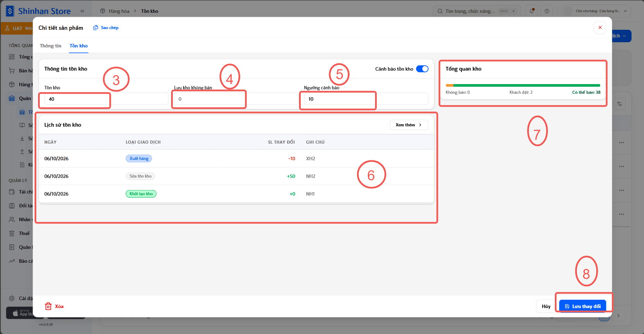Click the Báo cáo chart icon in sidebar
Screen dimensions: 644x334
click(12, 261)
